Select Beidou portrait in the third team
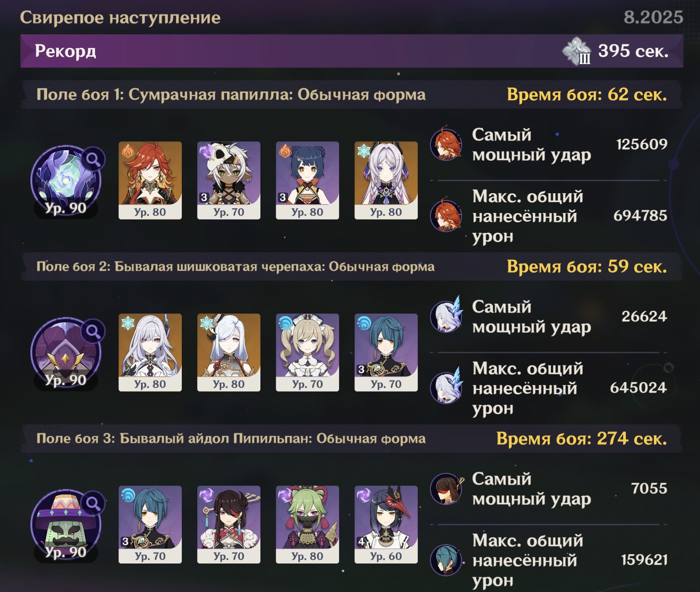 (229, 524)
